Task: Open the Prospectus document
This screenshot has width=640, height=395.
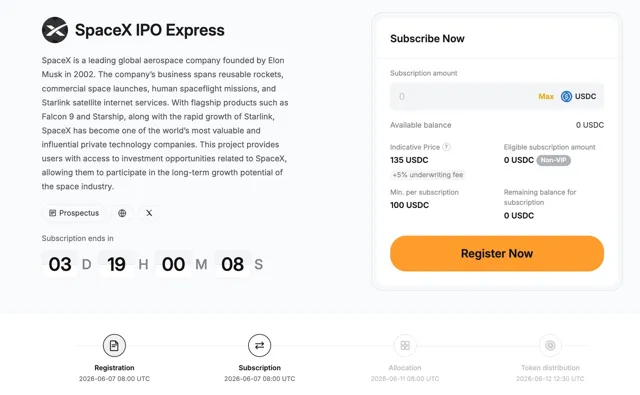Action: point(74,213)
